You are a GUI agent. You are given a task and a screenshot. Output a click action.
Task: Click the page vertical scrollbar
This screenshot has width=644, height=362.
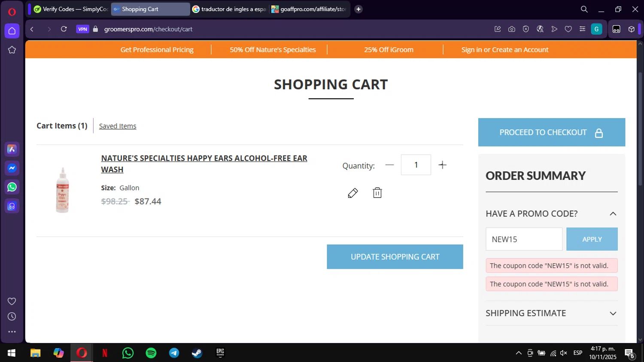640,129
